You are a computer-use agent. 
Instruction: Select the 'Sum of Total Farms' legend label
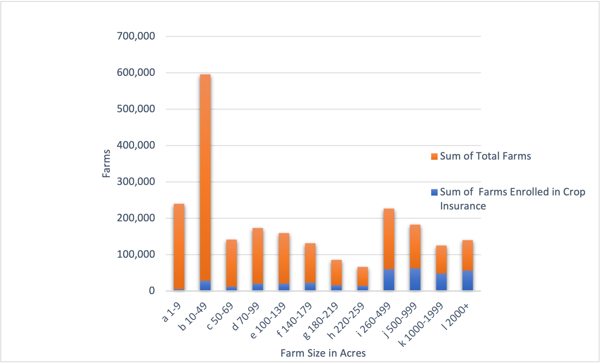[485, 156]
